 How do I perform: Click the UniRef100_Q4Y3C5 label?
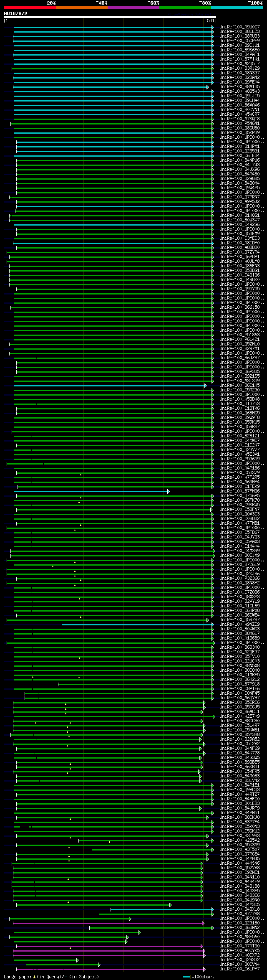click(x=239, y=905)
